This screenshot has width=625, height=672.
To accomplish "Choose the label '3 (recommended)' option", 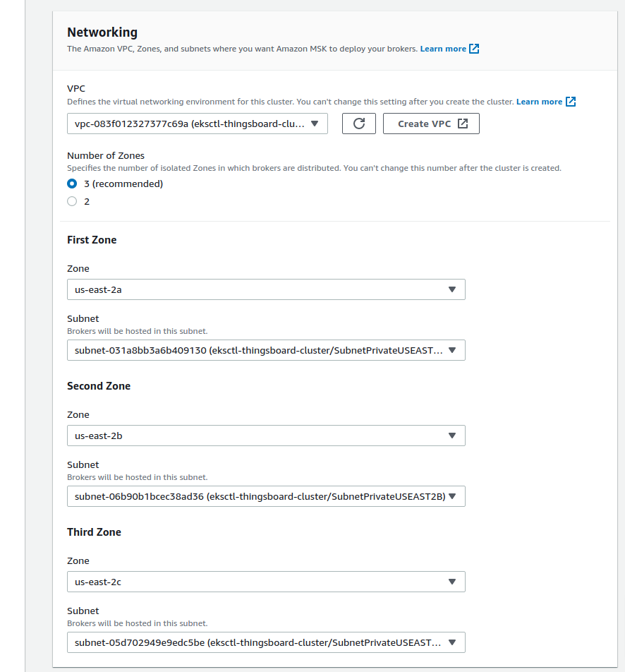I will (x=123, y=184).
